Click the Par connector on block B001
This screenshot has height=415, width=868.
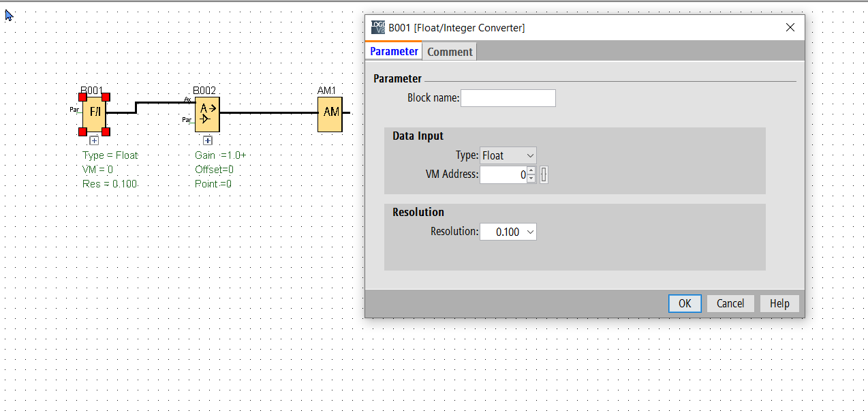[x=74, y=109]
